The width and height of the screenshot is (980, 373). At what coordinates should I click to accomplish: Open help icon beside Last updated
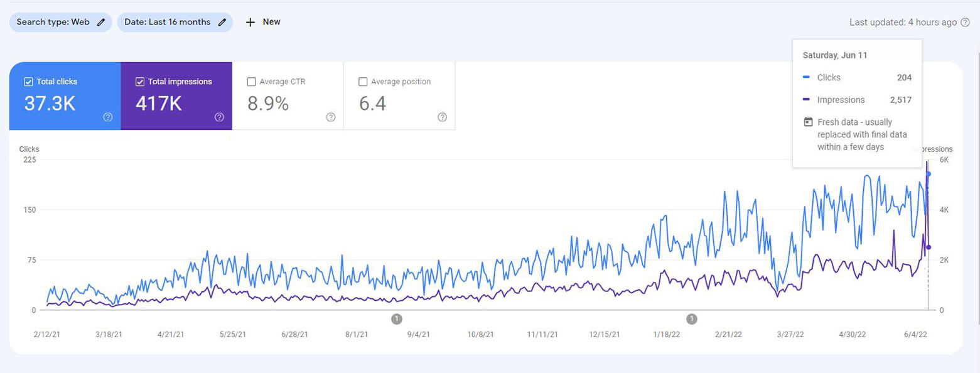pyautogui.click(x=965, y=22)
